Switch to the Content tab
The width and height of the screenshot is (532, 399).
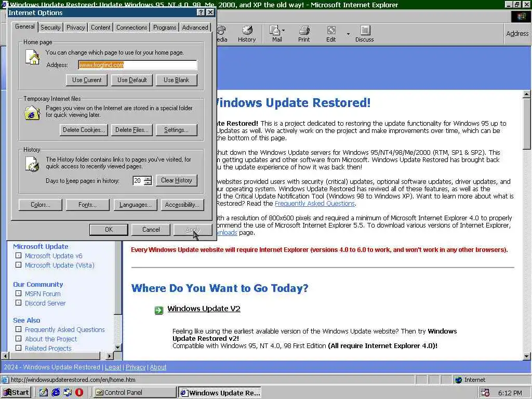[x=100, y=28]
